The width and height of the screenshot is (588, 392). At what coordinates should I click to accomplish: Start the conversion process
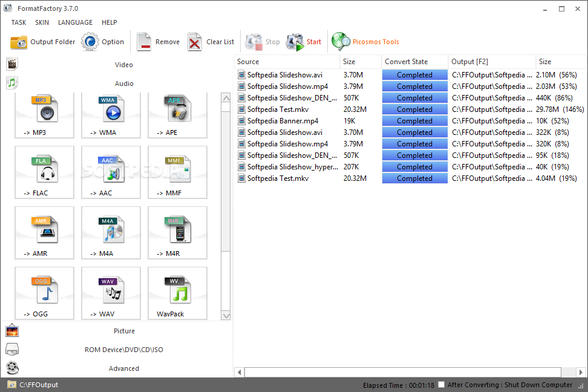pyautogui.click(x=304, y=42)
